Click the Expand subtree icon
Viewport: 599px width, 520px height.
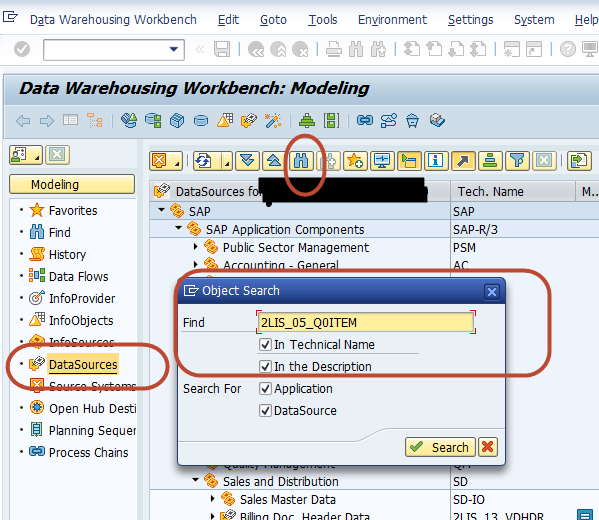[x=248, y=161]
